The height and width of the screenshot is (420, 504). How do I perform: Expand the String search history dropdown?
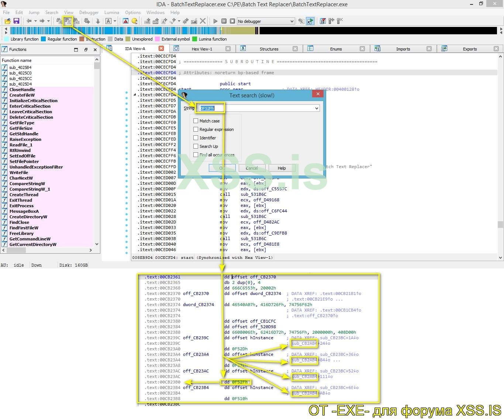tap(317, 108)
